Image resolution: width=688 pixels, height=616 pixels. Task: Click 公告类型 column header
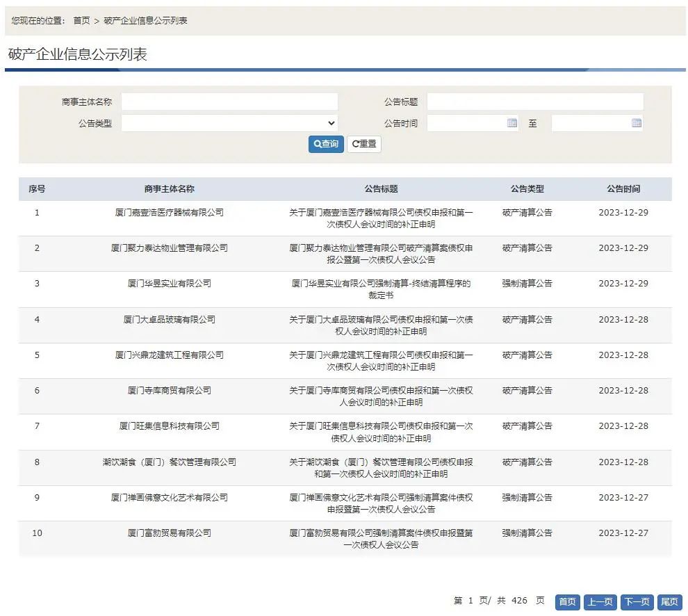[527, 189]
